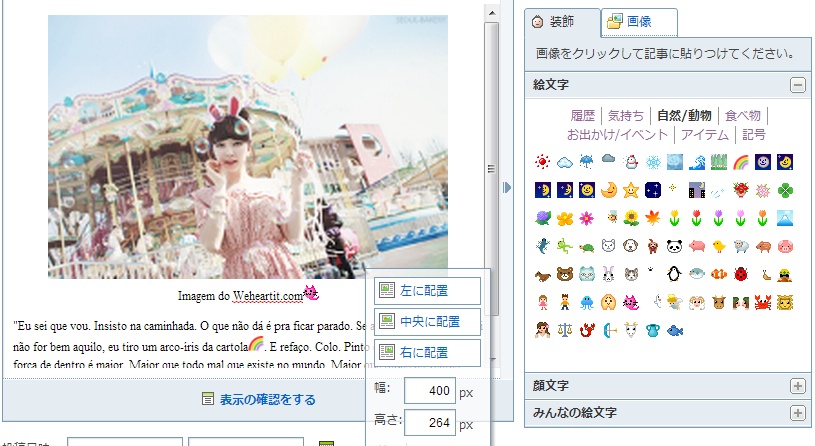Screen dimensions: 815x446
Task: Insert the green frog emoji
Action: click(564, 246)
